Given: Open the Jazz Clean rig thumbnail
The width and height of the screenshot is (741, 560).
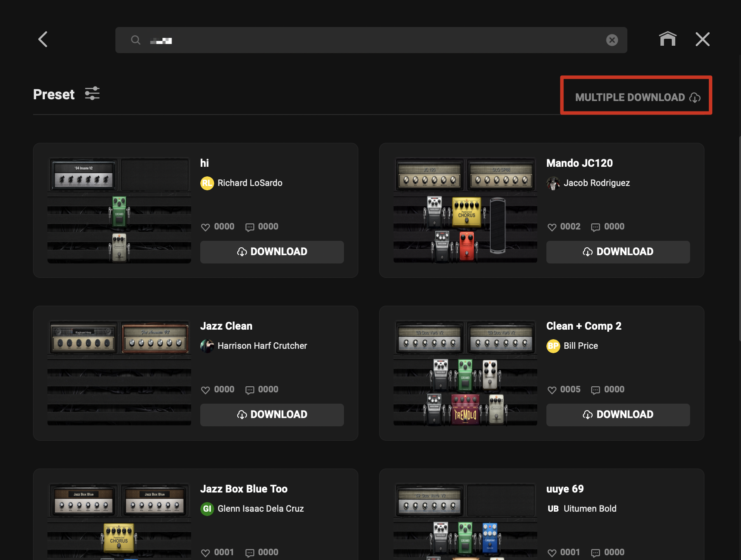Looking at the screenshot, I should tap(119, 373).
